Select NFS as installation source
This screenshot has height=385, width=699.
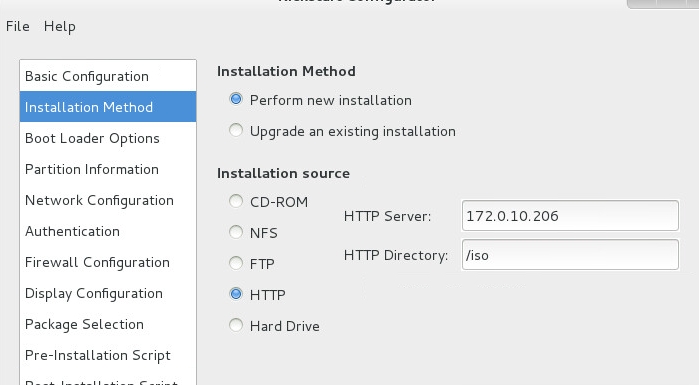(x=236, y=232)
